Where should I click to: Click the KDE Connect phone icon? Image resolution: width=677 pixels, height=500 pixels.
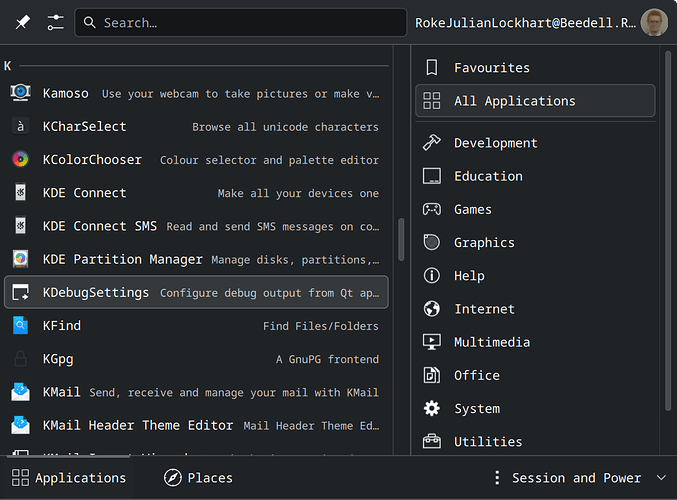click(21, 193)
